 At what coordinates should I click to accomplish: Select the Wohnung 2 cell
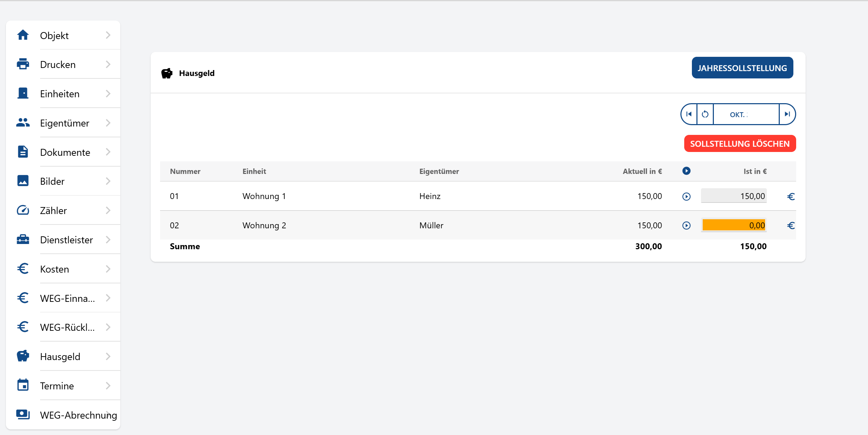[x=264, y=226]
